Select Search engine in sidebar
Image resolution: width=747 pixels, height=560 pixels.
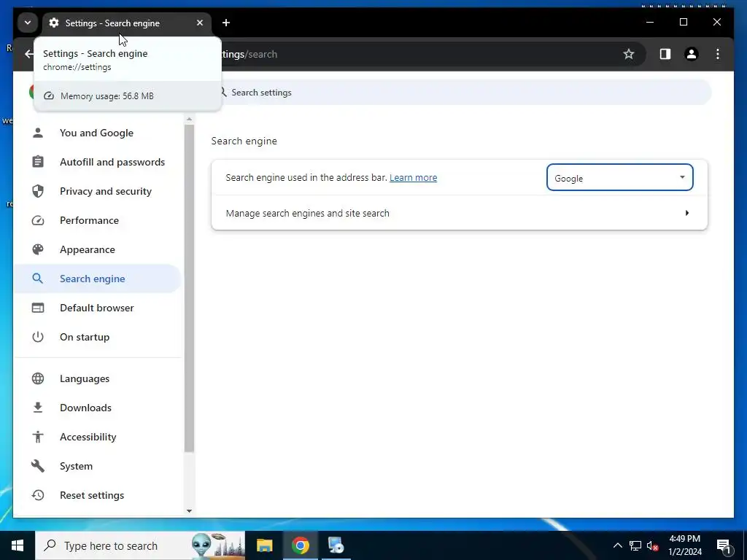97,279
